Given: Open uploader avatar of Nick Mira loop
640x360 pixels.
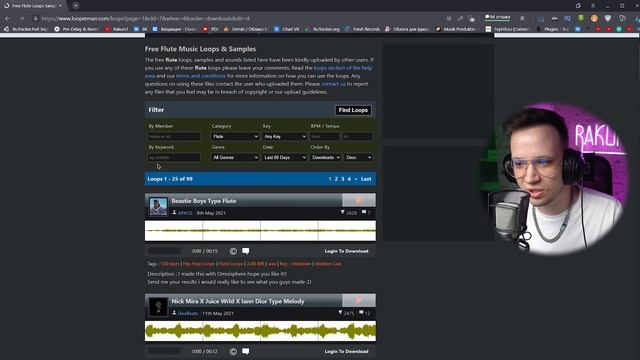Looking at the screenshot, I should (158, 307).
